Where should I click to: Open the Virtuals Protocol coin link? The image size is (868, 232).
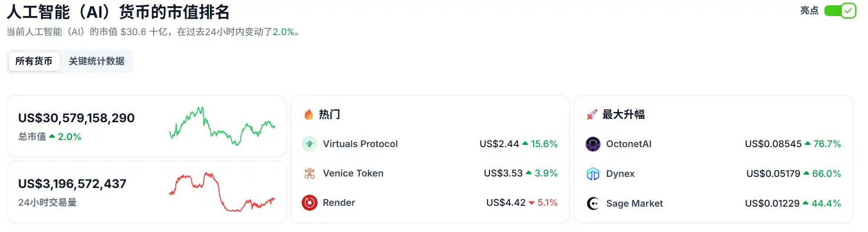(360, 144)
